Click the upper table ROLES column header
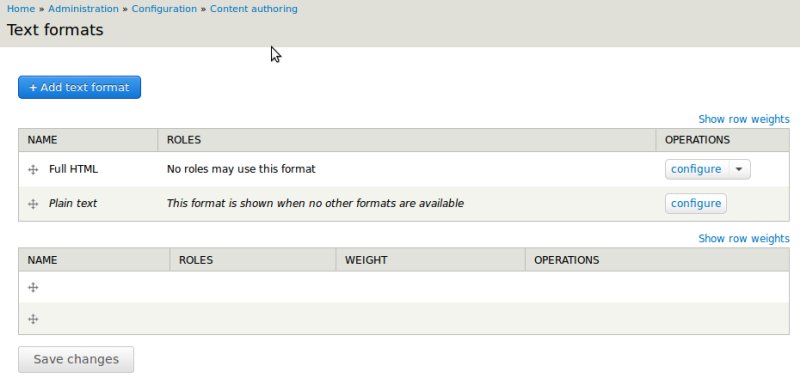Screen dimensions: 800x378 pos(184,140)
